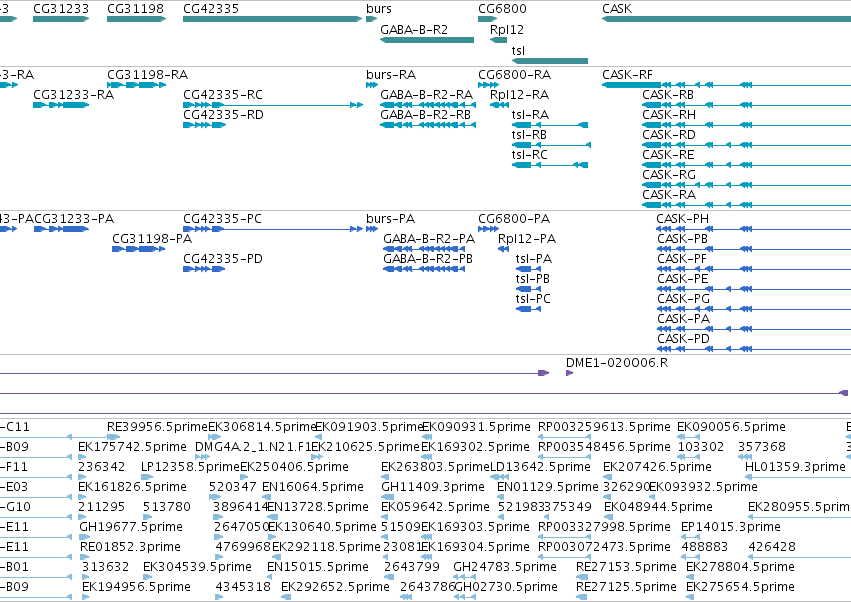Select the CG6800 gene label
Image resolution: width=851 pixels, height=602 pixels.
tap(502, 9)
